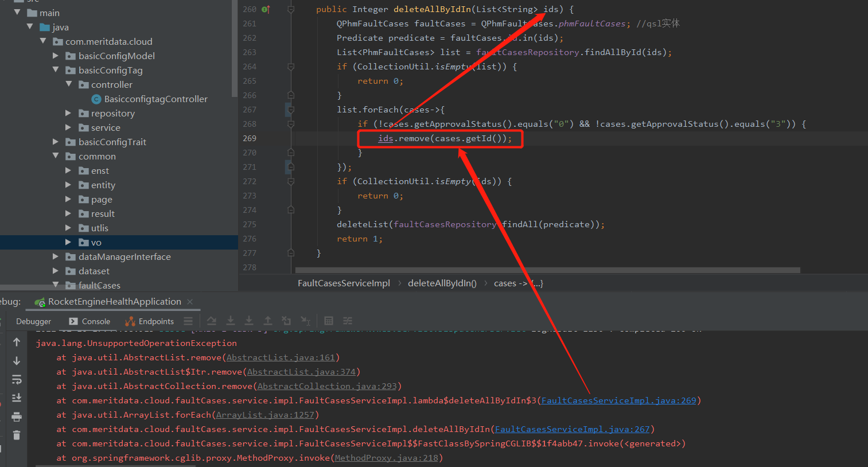Click the Run to Cursor icon
The image size is (868, 467).
(x=305, y=321)
